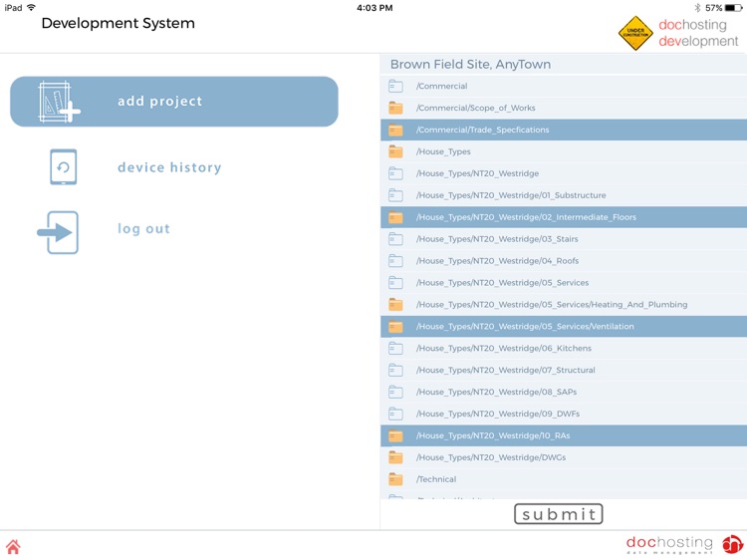Screen dimensions: 747x560
Task: Deselect the 05_Services/Ventilation row
Action: pos(564,327)
